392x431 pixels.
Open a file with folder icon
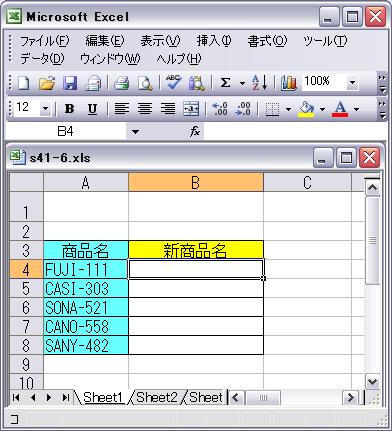click(47, 83)
